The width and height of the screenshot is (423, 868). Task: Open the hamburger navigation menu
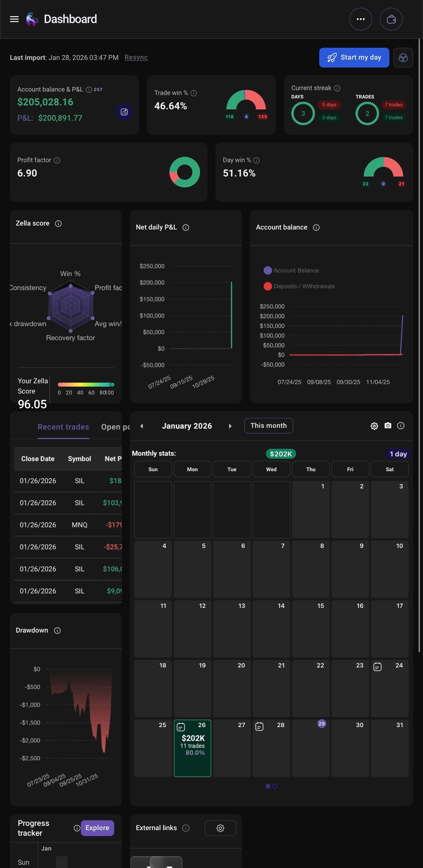click(14, 19)
